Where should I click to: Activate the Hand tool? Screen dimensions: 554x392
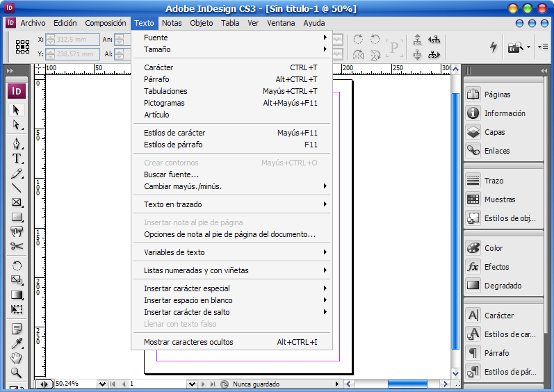coord(17,358)
